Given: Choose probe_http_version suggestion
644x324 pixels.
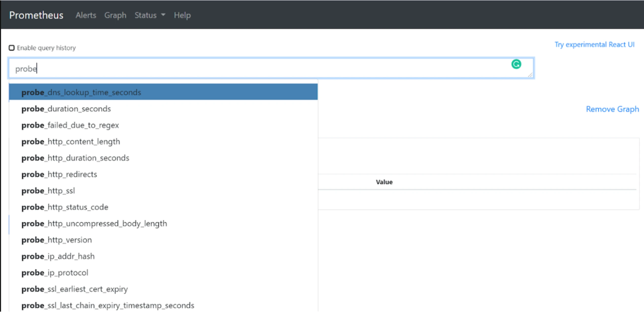Looking at the screenshot, I should [x=163, y=240].
